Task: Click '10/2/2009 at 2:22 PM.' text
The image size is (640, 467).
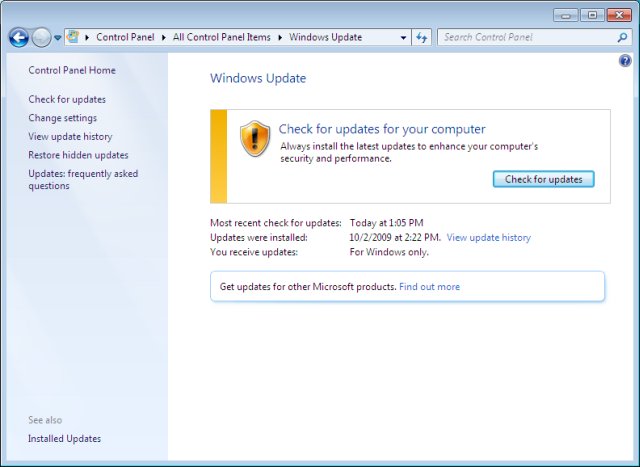Action: [x=395, y=238]
